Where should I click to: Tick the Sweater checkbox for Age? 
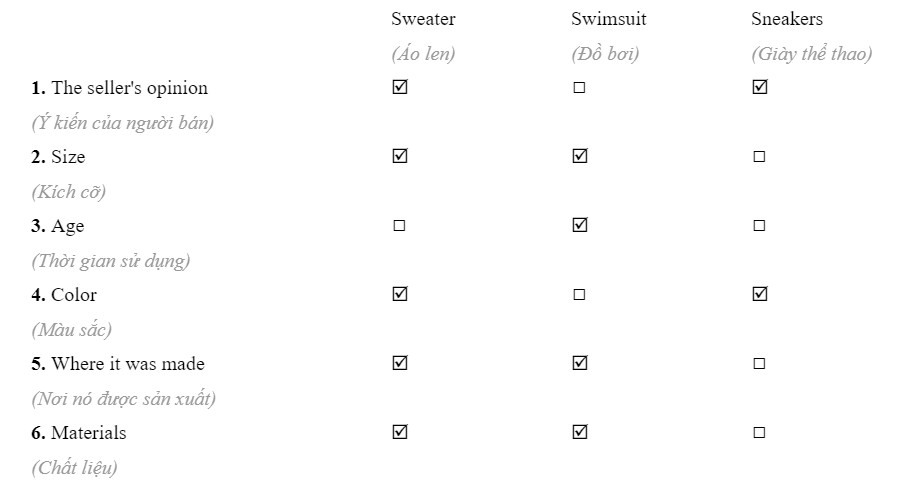(400, 226)
